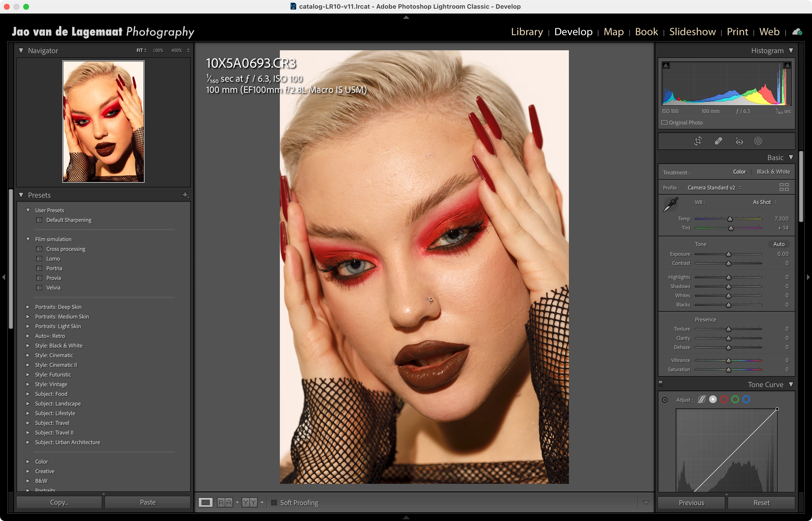The height and width of the screenshot is (521, 812).
Task: Click the Auto tone button
Action: coord(778,244)
